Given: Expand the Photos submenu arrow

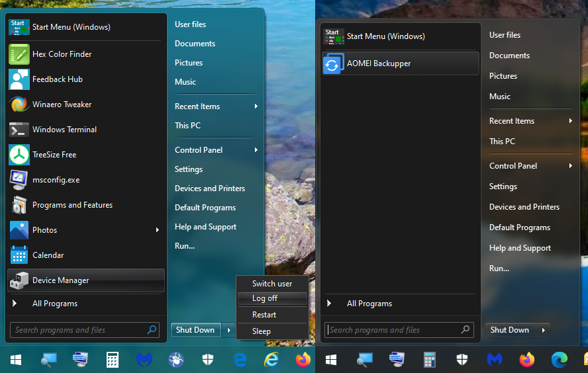Looking at the screenshot, I should coord(158,230).
